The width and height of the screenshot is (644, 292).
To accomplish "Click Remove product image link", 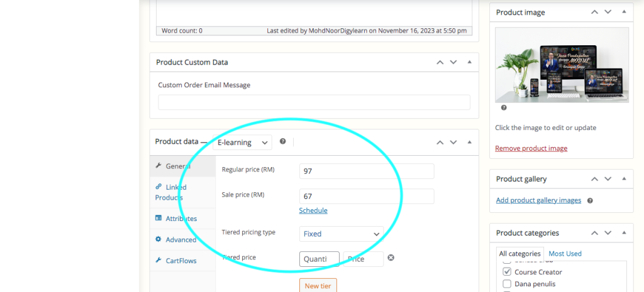I will 531,148.
